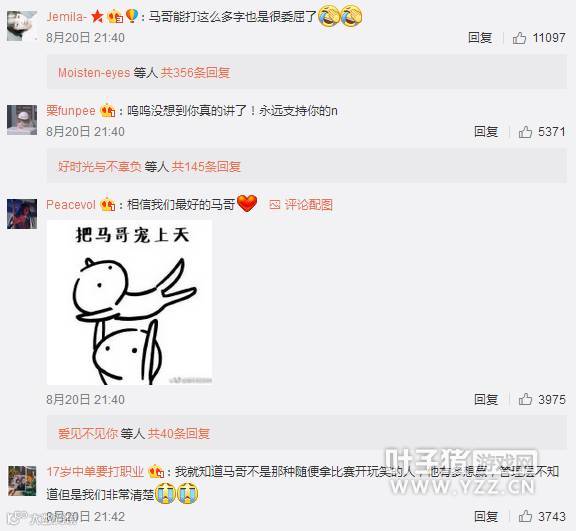Viewport: 576px width, 531px height.
Task: Reply to the 21:42 comment
Action: [486, 516]
